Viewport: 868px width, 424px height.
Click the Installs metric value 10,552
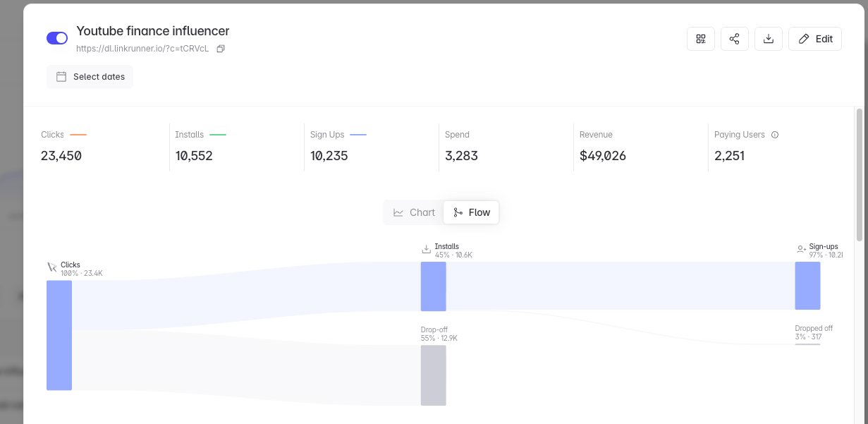point(194,156)
